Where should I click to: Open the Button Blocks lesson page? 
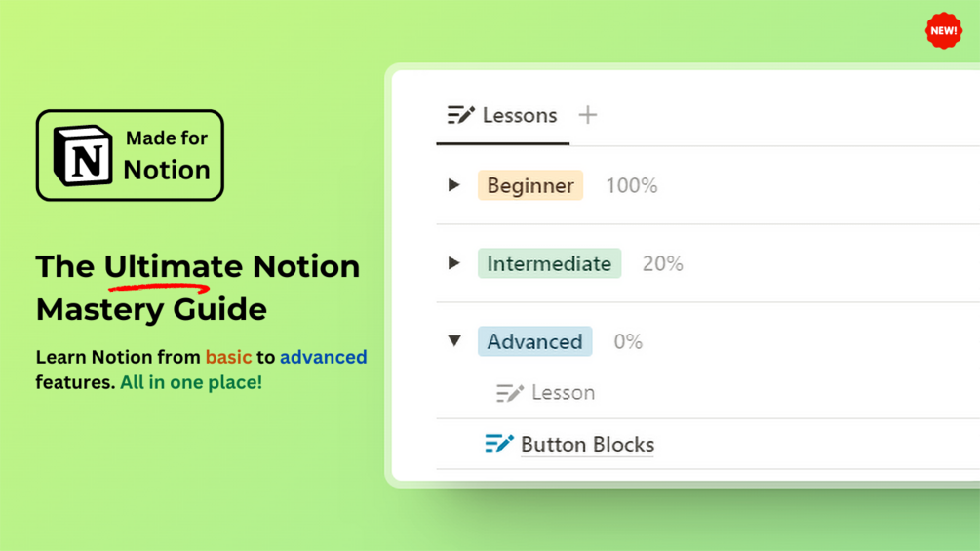click(587, 444)
